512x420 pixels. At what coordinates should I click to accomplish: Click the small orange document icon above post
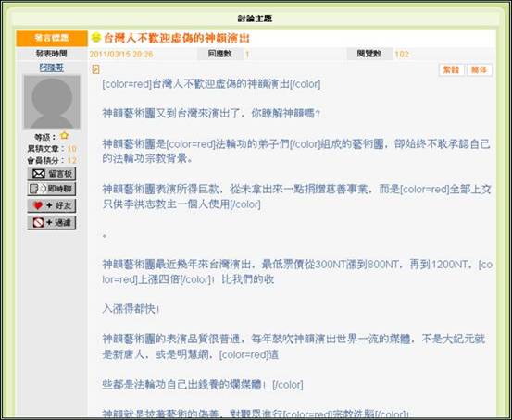point(95,69)
